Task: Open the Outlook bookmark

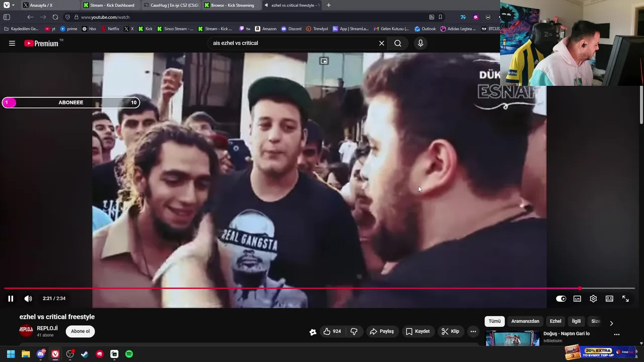Action: click(425, 29)
